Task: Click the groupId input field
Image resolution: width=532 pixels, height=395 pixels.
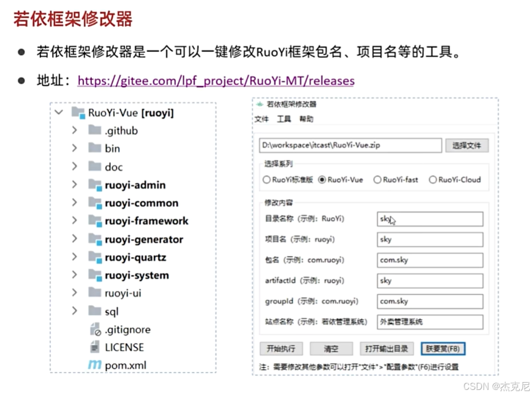Action: pos(430,302)
